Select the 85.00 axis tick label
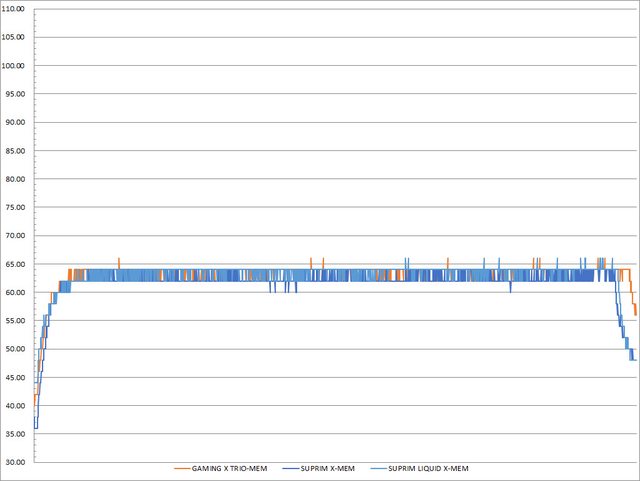This screenshot has height=481, width=640. [18, 151]
